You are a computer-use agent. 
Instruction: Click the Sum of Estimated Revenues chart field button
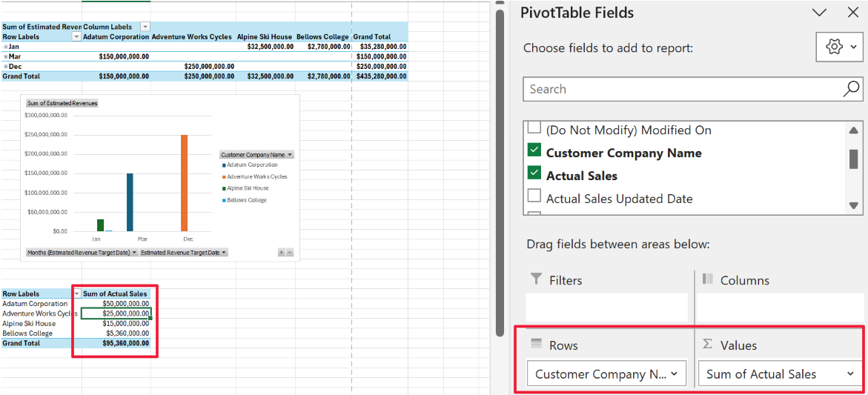pos(62,104)
